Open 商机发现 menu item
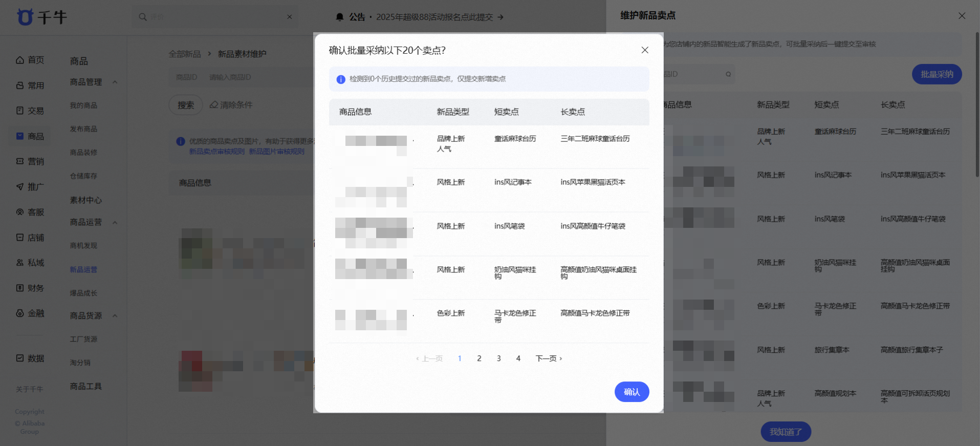 [x=83, y=246]
